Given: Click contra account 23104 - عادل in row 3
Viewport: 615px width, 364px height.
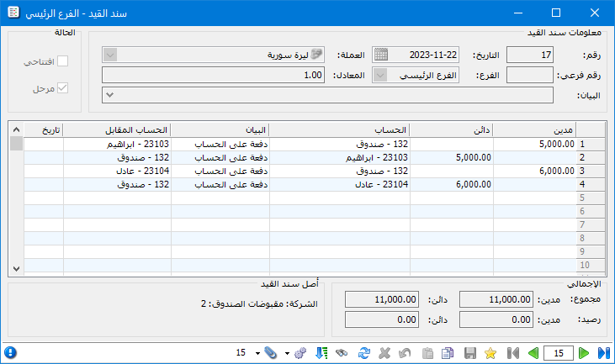Looking at the screenshot, I should pyautogui.click(x=117, y=171).
